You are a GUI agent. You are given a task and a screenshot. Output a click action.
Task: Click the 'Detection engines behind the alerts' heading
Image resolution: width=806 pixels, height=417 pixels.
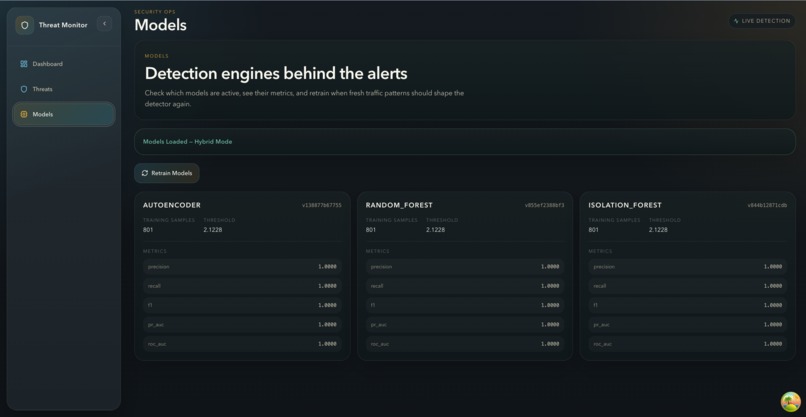coord(276,74)
